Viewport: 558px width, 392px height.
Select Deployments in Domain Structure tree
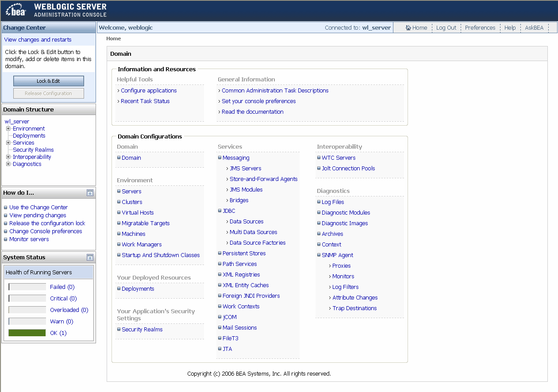[x=29, y=136]
